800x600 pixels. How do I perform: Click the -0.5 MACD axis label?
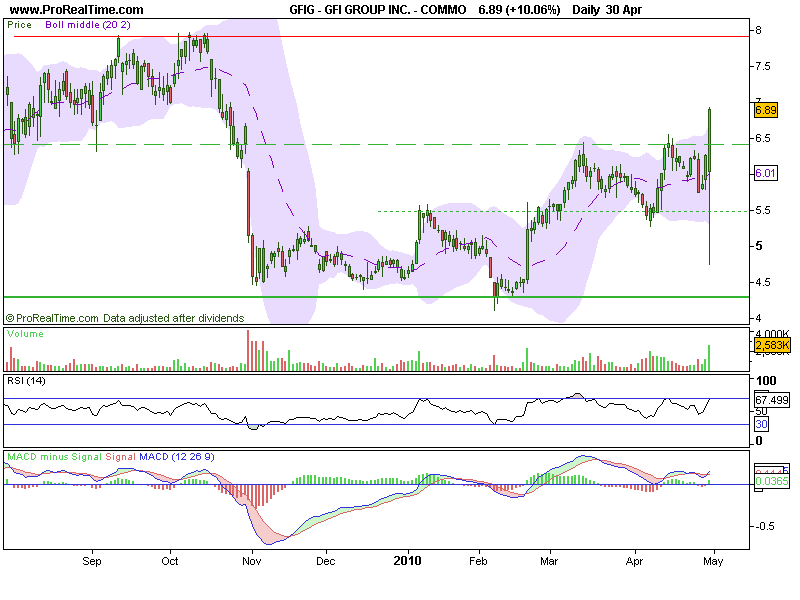pyautogui.click(x=763, y=526)
